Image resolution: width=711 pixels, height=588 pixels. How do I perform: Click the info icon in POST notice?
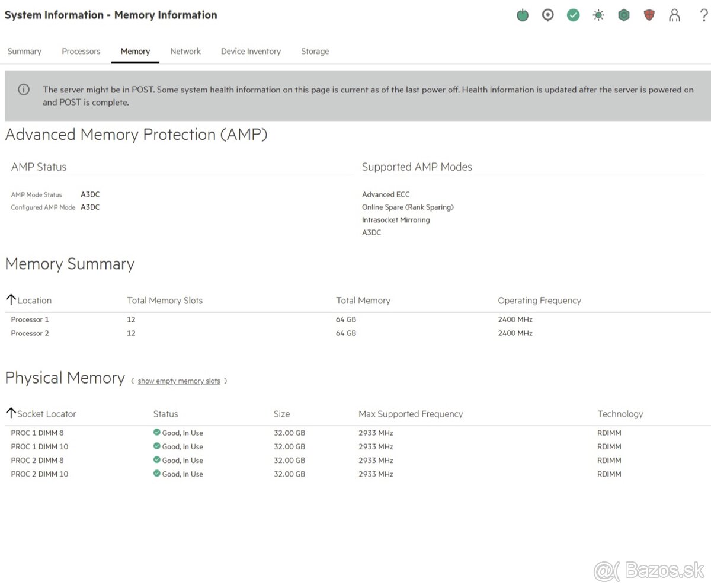pyautogui.click(x=24, y=90)
